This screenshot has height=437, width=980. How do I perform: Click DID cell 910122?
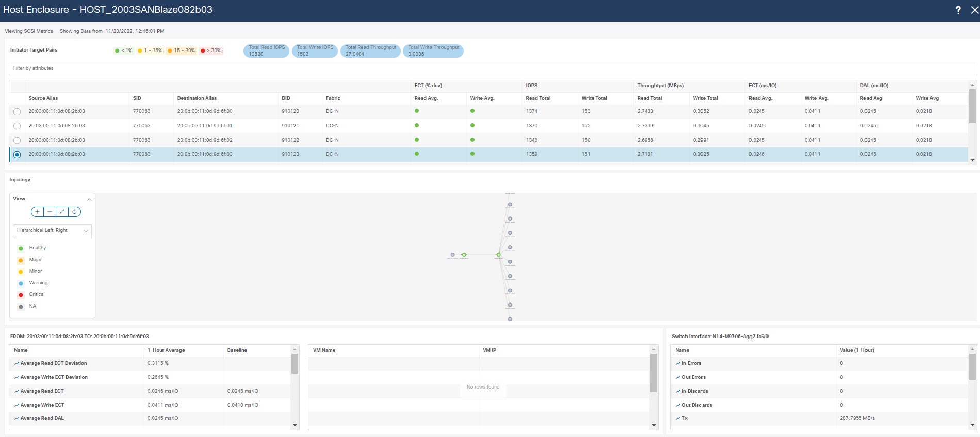tap(290, 140)
